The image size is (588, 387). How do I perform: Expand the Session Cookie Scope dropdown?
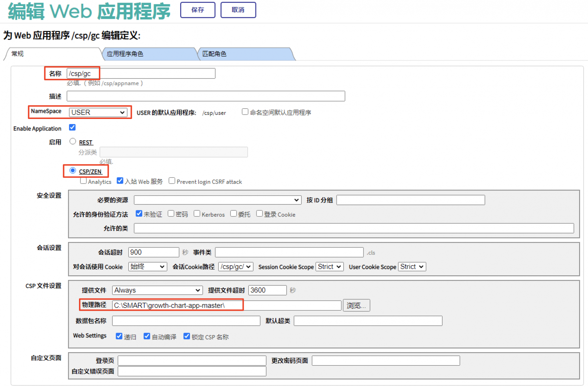click(330, 267)
